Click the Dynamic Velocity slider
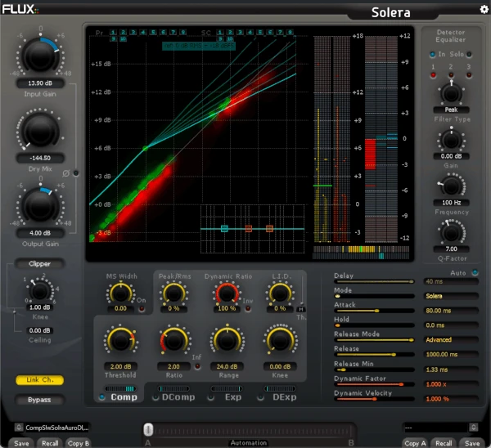 coord(374,399)
